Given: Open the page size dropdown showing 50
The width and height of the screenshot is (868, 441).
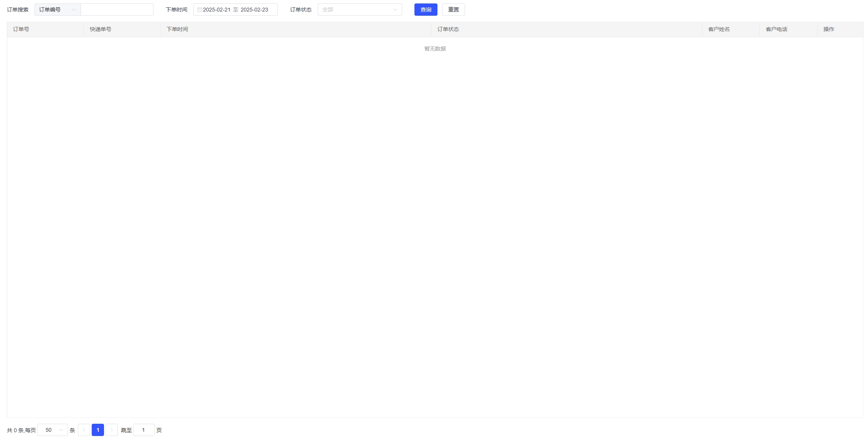Looking at the screenshot, I should pyautogui.click(x=53, y=430).
